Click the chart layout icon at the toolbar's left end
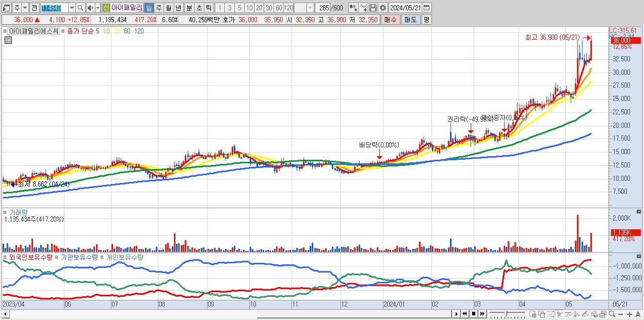Image resolution: width=644 pixels, height=320 pixels. 7,8
